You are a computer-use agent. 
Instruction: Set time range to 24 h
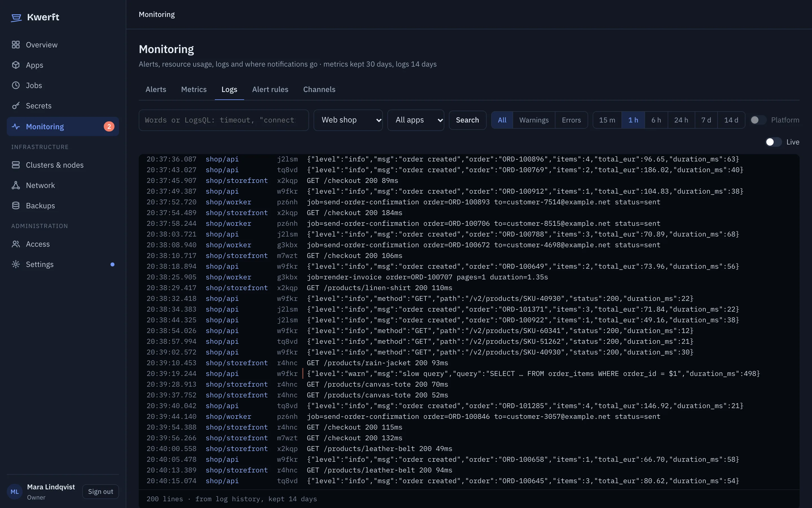pyautogui.click(x=681, y=120)
